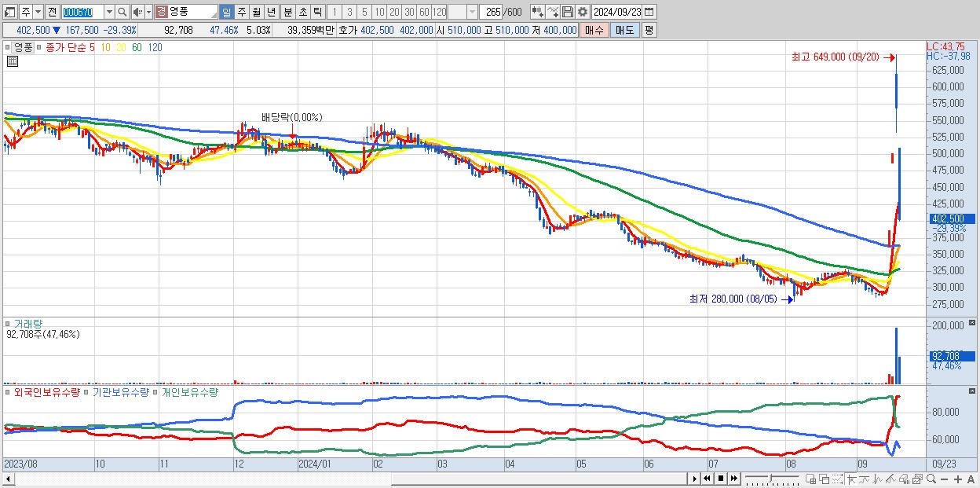Click the top-left window layout icon

click(x=9, y=12)
